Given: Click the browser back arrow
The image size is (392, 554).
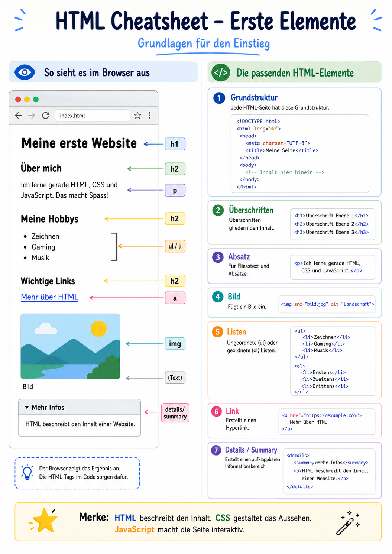Looking at the screenshot, I should click(18, 116).
